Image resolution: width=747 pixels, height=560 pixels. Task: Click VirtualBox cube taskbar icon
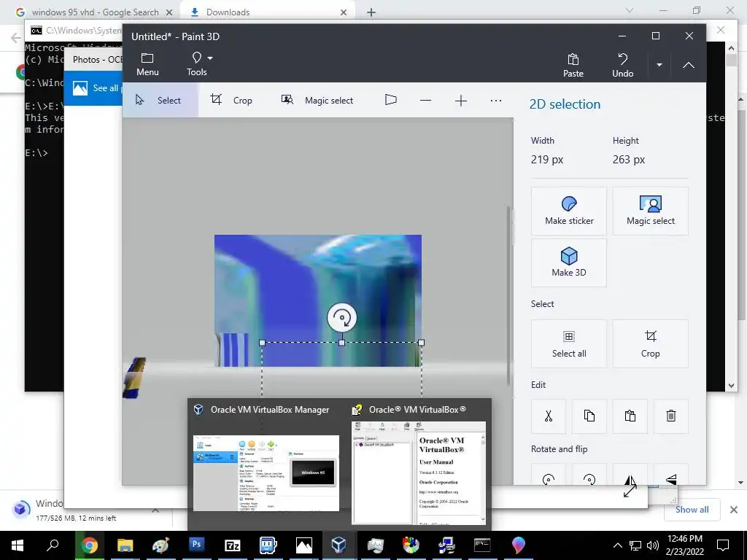pos(338,545)
